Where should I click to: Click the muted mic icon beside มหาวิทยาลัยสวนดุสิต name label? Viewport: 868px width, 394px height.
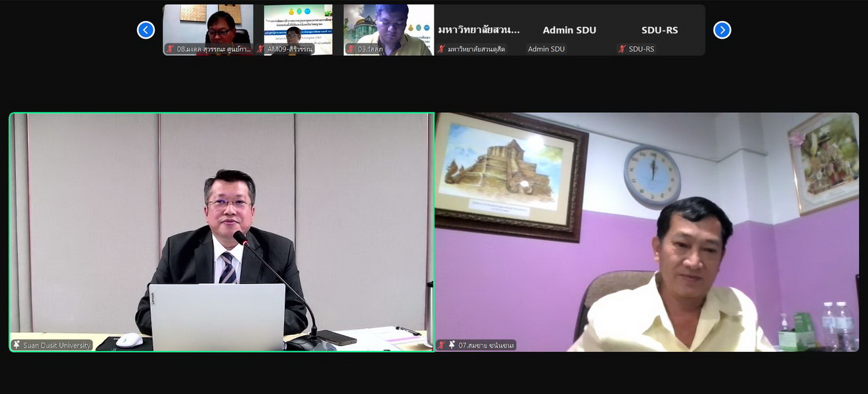coord(442,49)
